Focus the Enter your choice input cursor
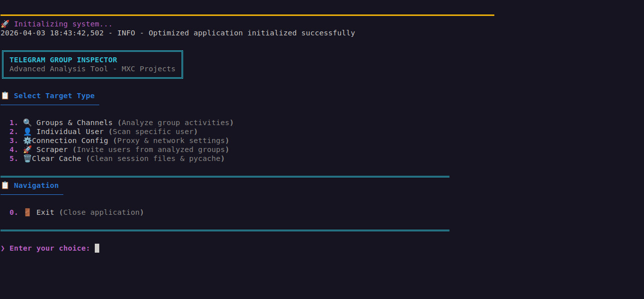 [x=97, y=248]
